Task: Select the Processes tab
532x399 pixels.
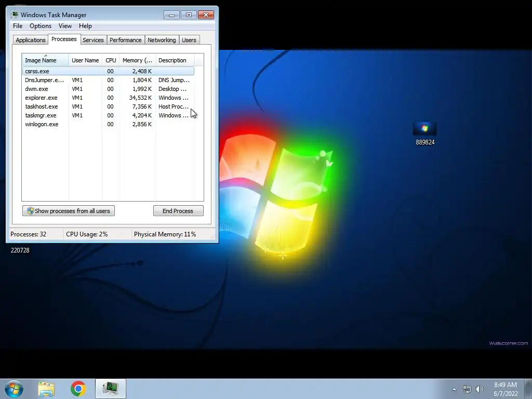Action: point(64,39)
